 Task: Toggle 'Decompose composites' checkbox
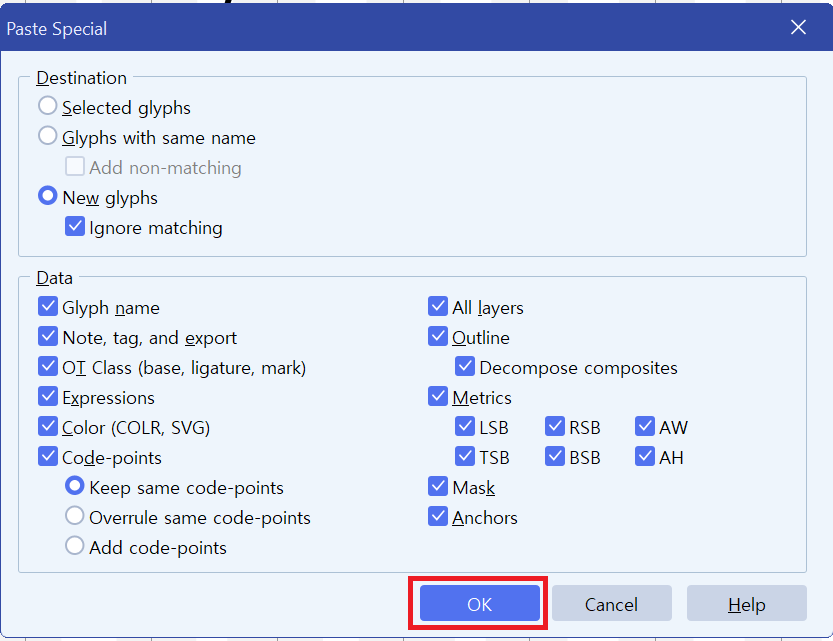pos(465,366)
